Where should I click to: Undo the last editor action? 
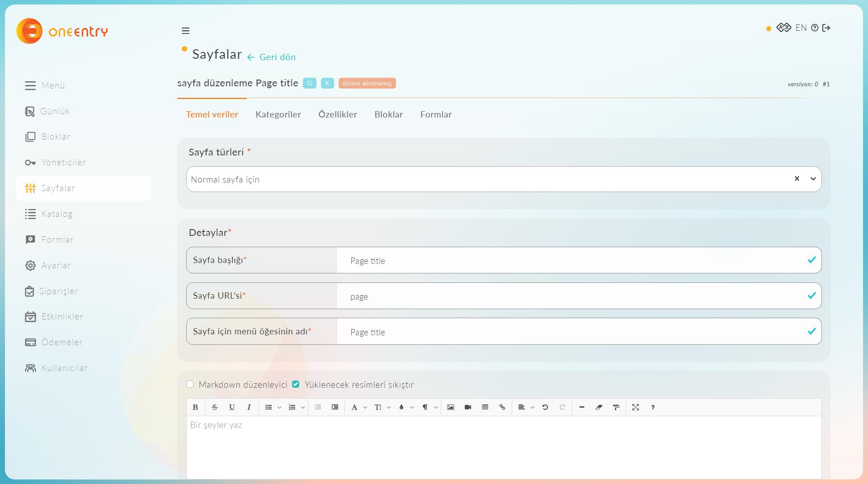(545, 407)
